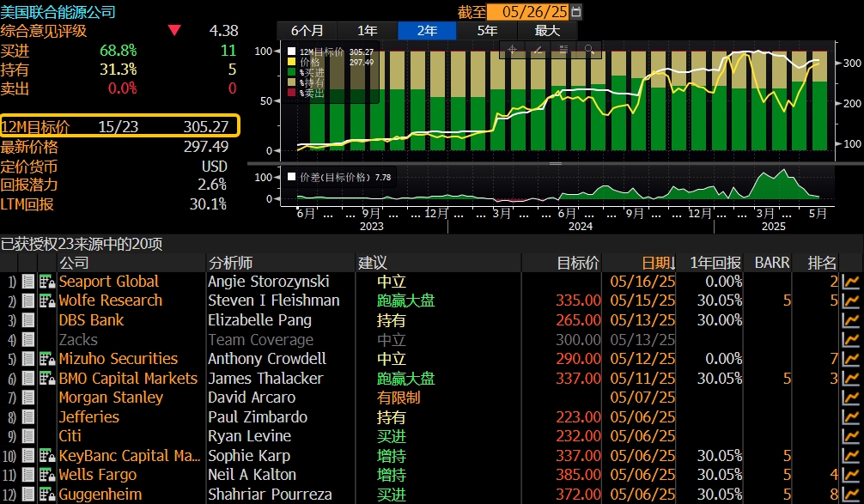Open the locked model icon for Guggenheim
Screen dimensions: 864x504
(47, 495)
